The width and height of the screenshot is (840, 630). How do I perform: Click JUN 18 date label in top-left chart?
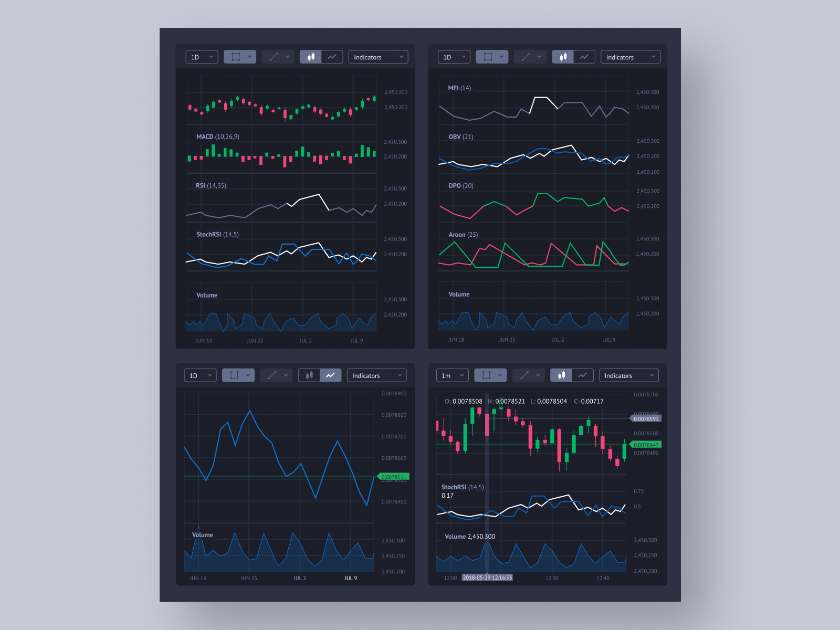tap(204, 341)
